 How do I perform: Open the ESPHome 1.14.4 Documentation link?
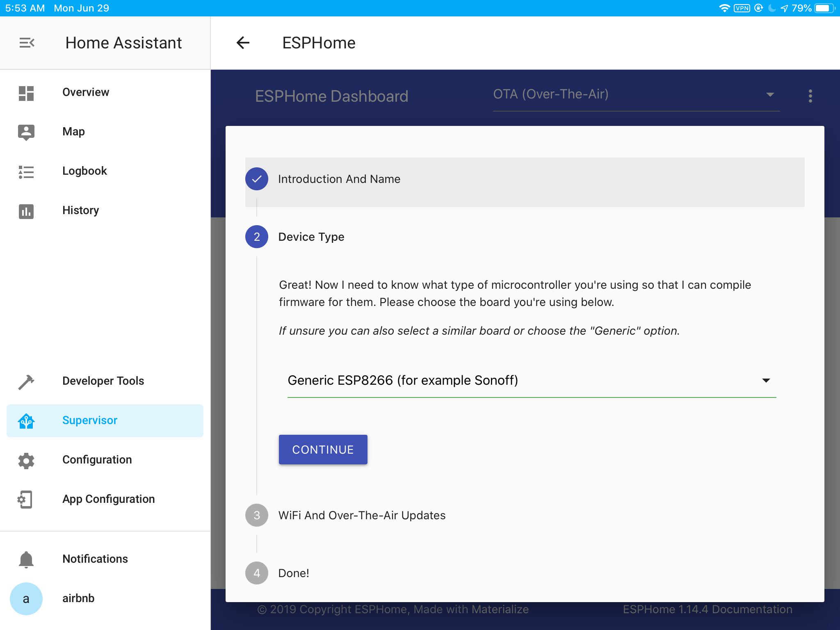click(708, 609)
